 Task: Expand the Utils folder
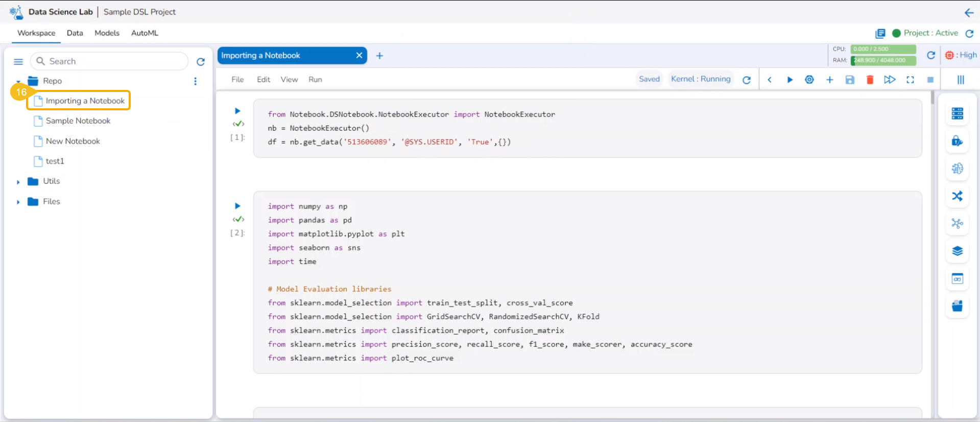(18, 182)
